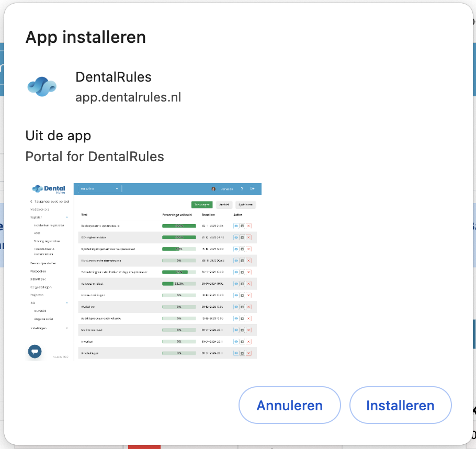Click the DentalRules app name
This screenshot has height=449, width=476.
(x=113, y=77)
